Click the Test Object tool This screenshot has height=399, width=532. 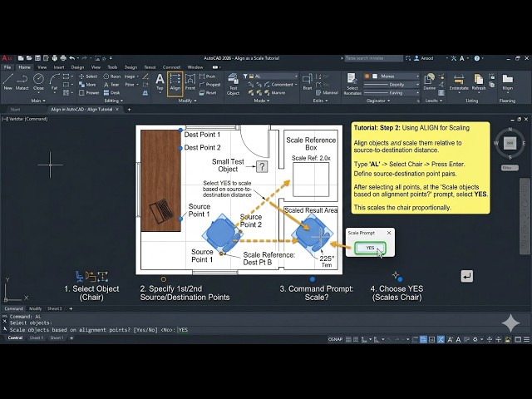coord(233,84)
